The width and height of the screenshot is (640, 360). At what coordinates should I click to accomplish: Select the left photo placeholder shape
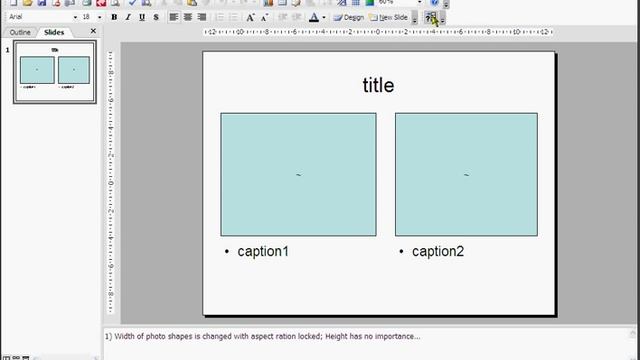(298, 175)
